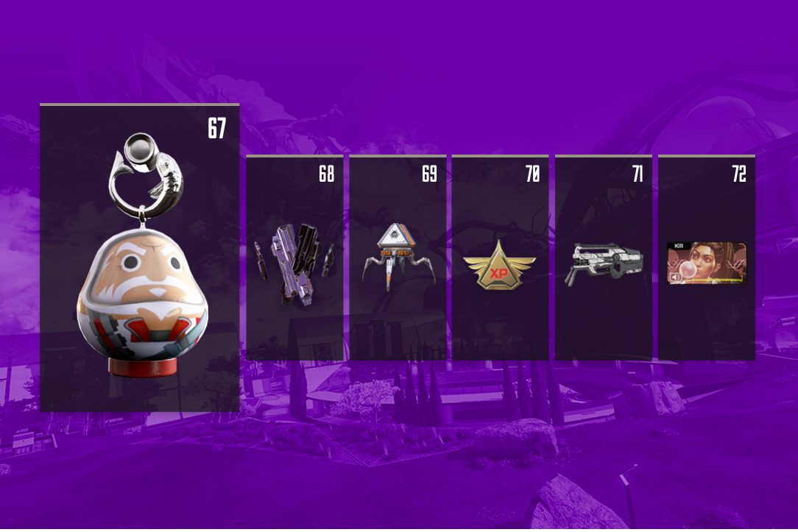This screenshot has height=532, width=798.
Task: Open the bubblegum kill quip thumbnail
Action: point(707,263)
